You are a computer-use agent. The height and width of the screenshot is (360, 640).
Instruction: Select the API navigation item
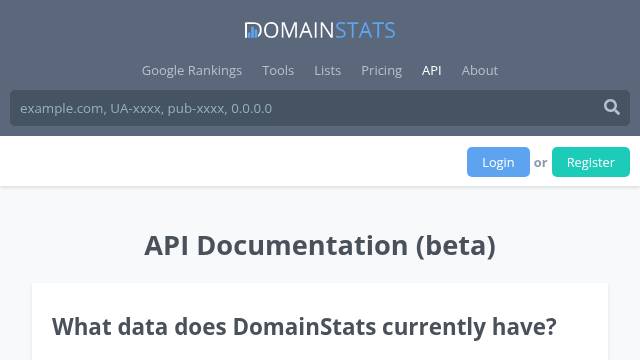point(431,71)
